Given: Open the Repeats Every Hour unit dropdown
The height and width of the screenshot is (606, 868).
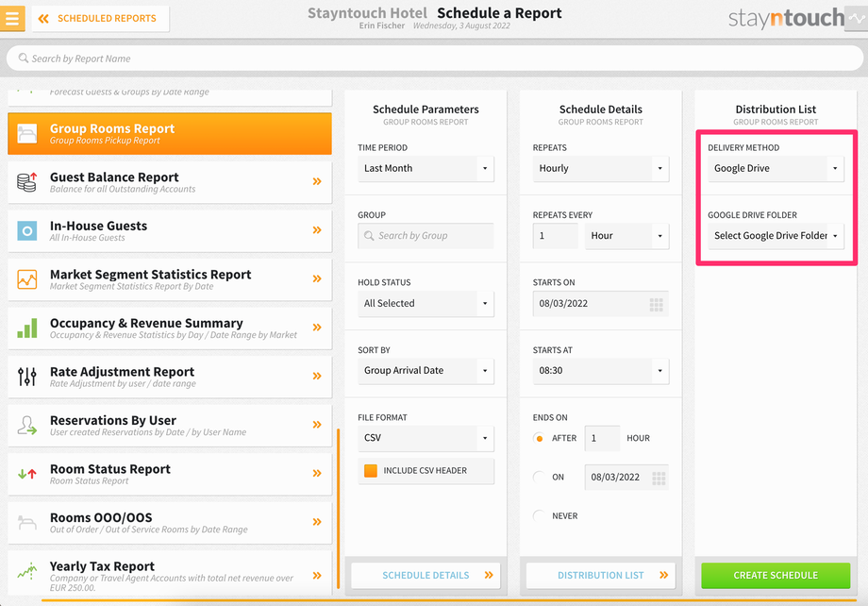Looking at the screenshot, I should (626, 236).
